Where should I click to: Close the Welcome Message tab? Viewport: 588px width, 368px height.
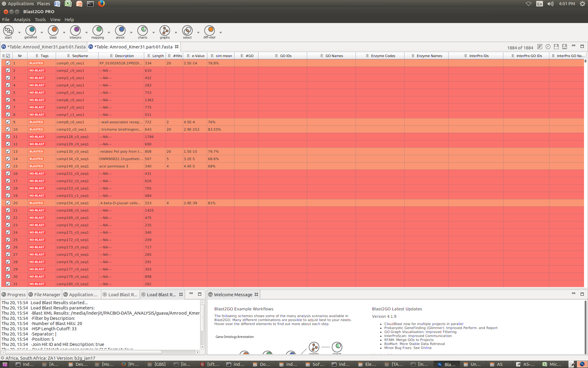(256, 294)
